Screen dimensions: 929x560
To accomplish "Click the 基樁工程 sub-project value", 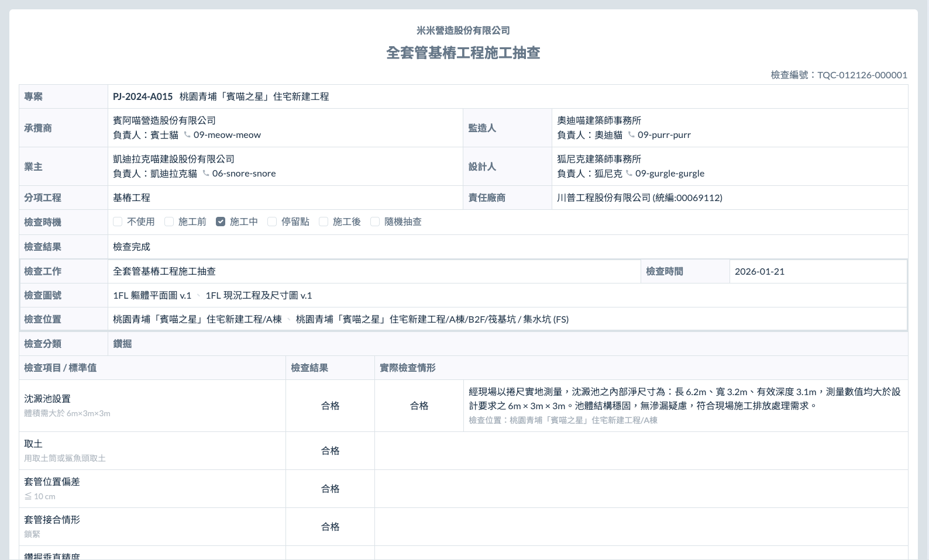I will (132, 198).
